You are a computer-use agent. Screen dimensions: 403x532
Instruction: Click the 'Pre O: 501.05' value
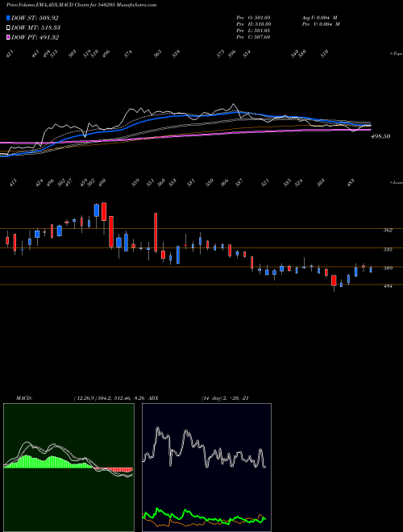(x=253, y=17)
